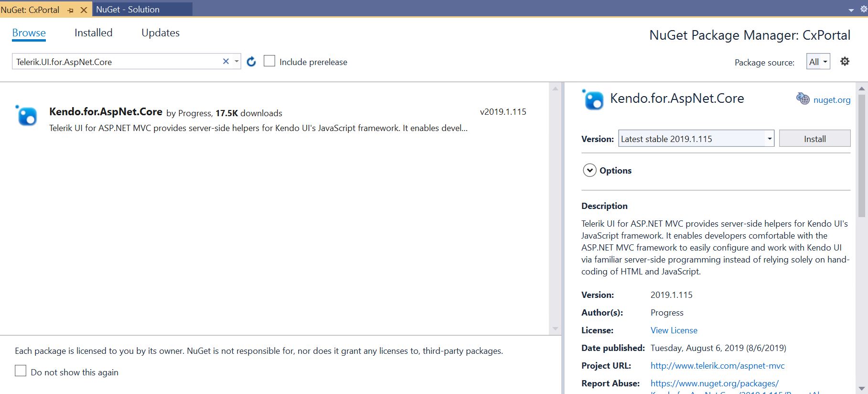Expand the Options section chevron
Screen dimensions: 868x394
click(x=589, y=170)
